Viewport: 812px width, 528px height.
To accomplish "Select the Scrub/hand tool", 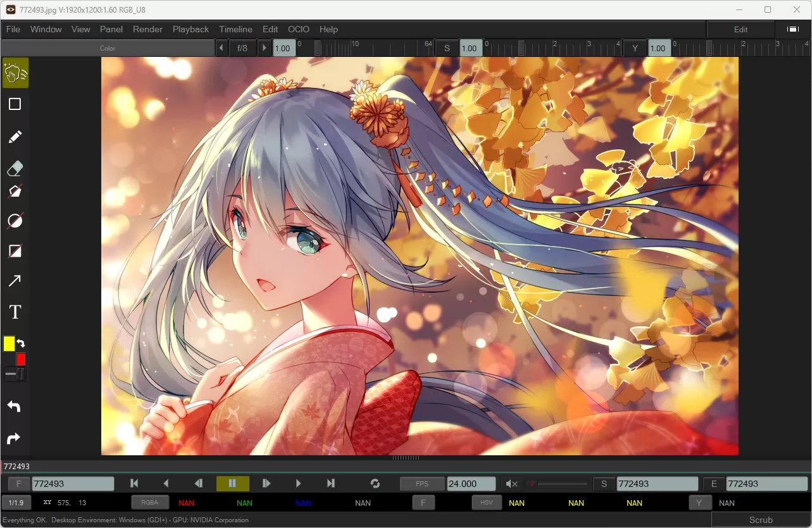I will click(x=15, y=73).
